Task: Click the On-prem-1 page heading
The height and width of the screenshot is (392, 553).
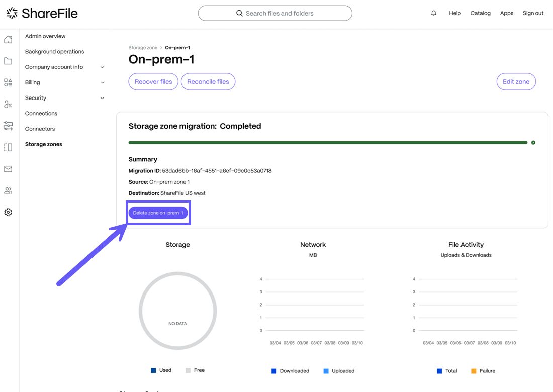Action: pyautogui.click(x=161, y=59)
